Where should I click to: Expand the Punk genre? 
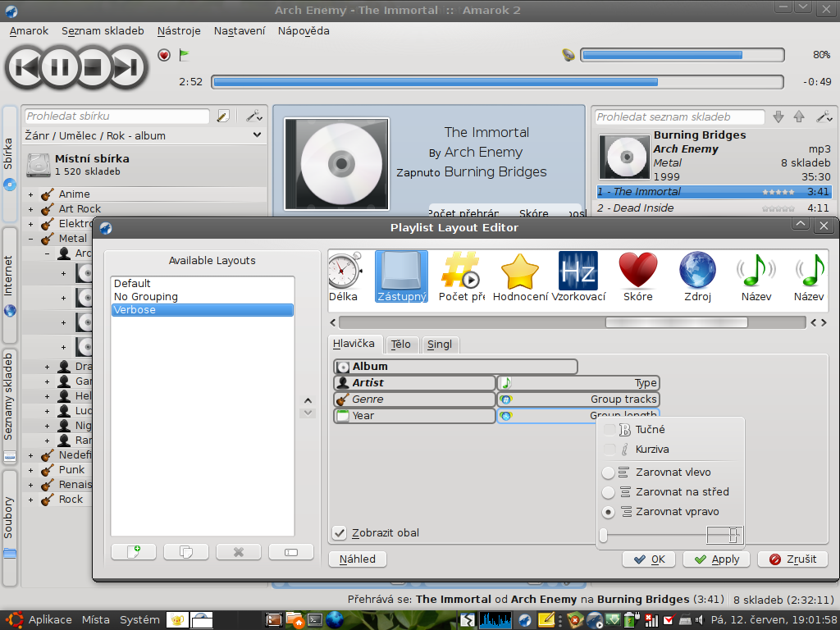click(30, 470)
